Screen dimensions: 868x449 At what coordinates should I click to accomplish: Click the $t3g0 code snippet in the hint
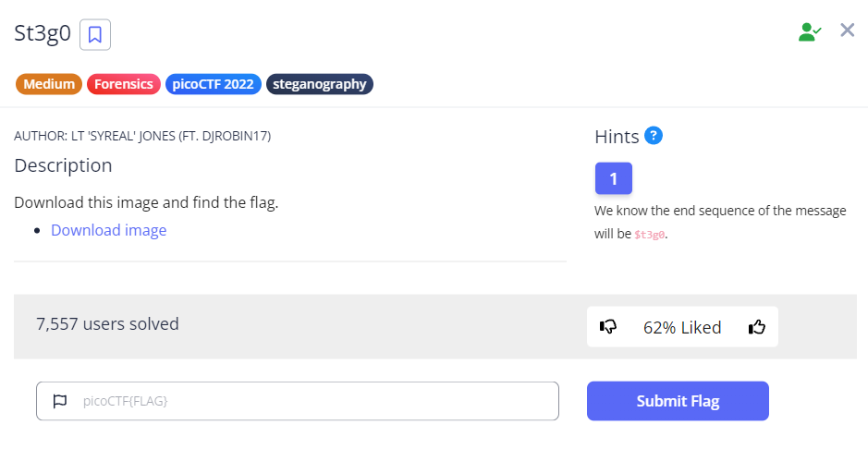point(650,235)
